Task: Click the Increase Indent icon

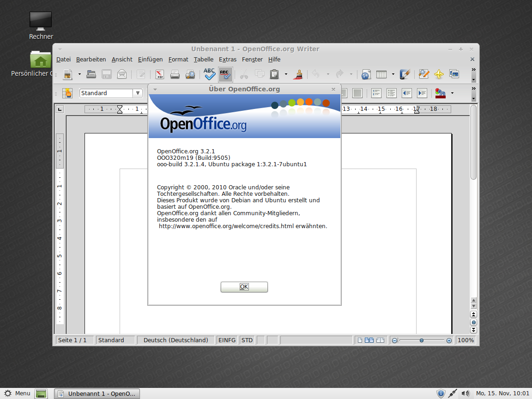Action: point(422,93)
